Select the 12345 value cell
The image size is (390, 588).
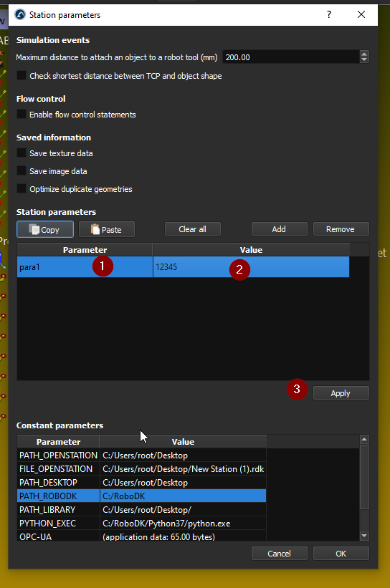251,267
